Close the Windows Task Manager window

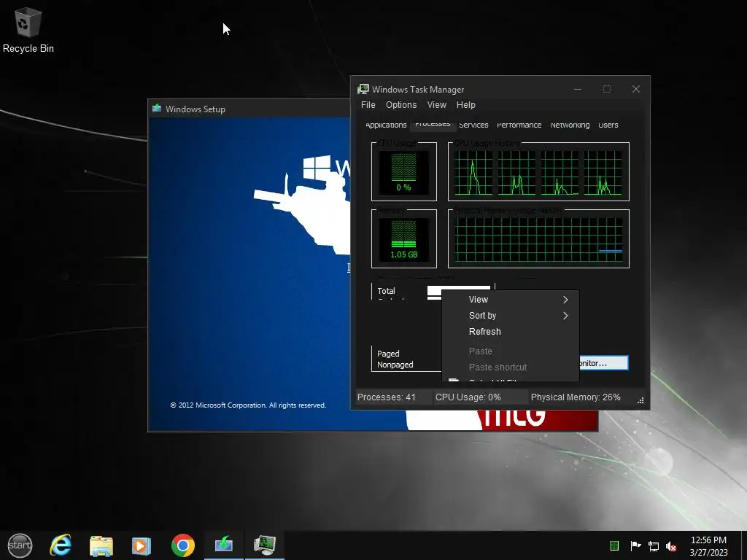coord(635,89)
